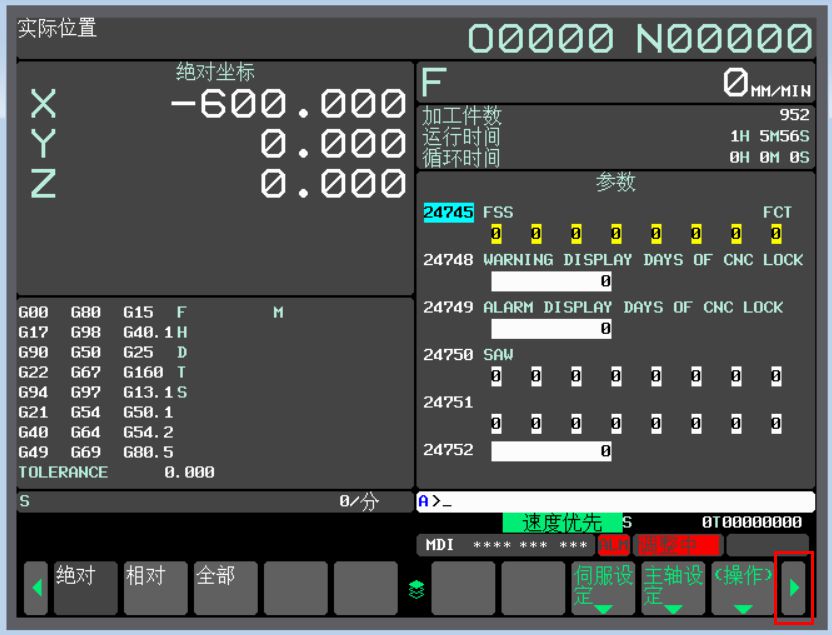Click the green stacked-layers icon between softkeys
The height and width of the screenshot is (635, 832).
click(417, 589)
